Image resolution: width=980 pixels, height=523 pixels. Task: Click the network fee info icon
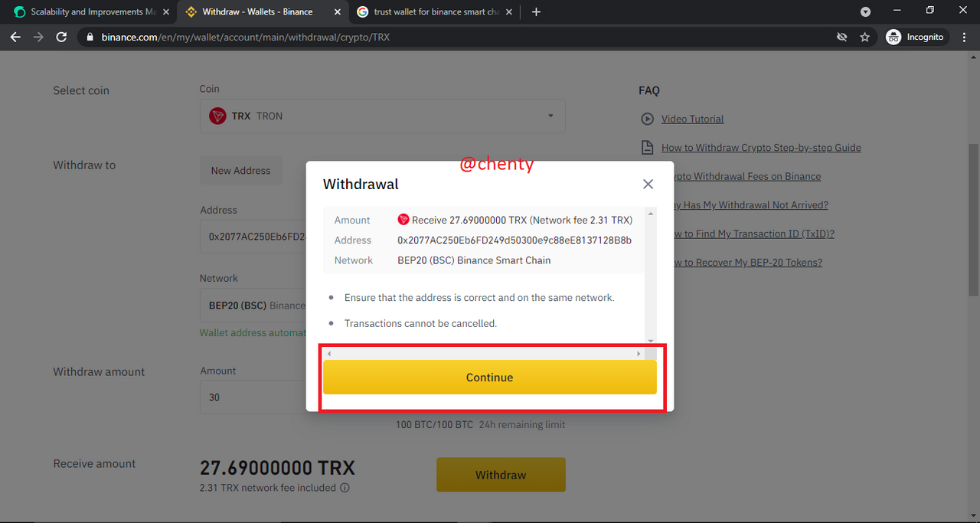345,488
